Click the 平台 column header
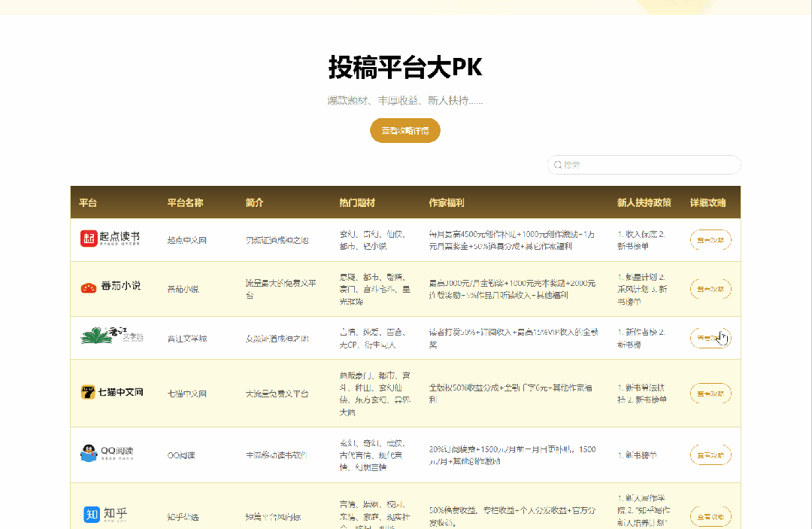812x529 pixels. click(88, 202)
